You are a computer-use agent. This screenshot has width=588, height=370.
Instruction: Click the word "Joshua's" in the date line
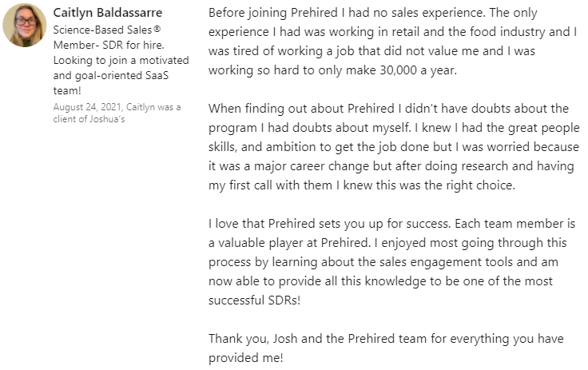[109, 118]
